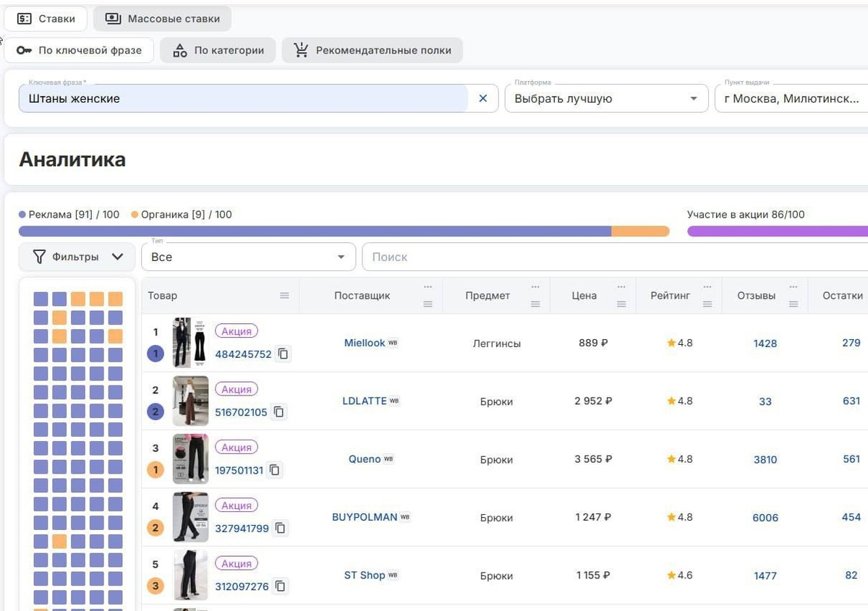This screenshot has height=611, width=868.
Task: Open article link 197501131
Action: (239, 470)
